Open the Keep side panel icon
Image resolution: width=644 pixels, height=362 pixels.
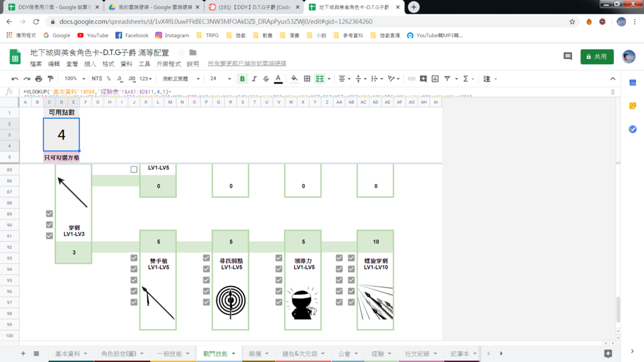tap(633, 106)
